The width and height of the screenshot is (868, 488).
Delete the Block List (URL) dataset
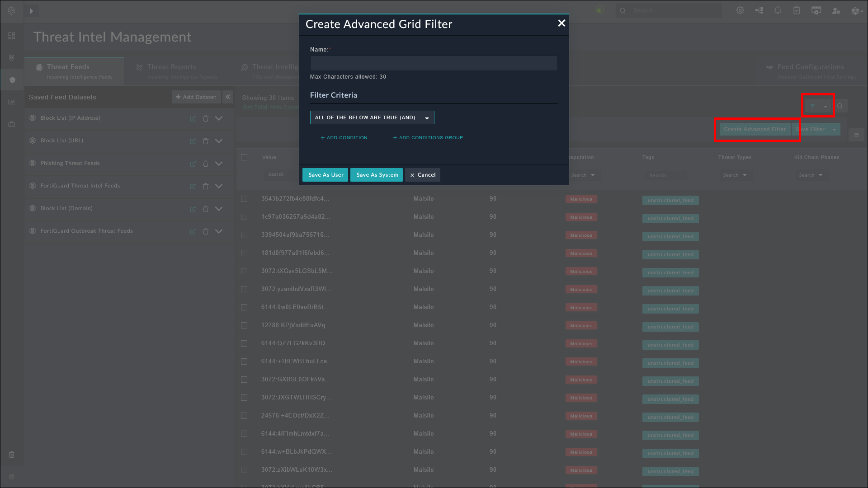(206, 141)
